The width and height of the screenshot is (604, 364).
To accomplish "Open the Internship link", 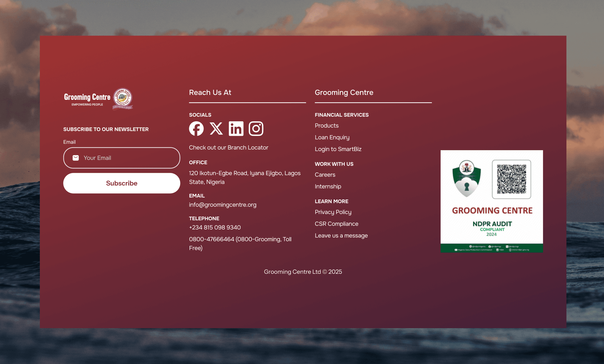I will [x=328, y=186].
